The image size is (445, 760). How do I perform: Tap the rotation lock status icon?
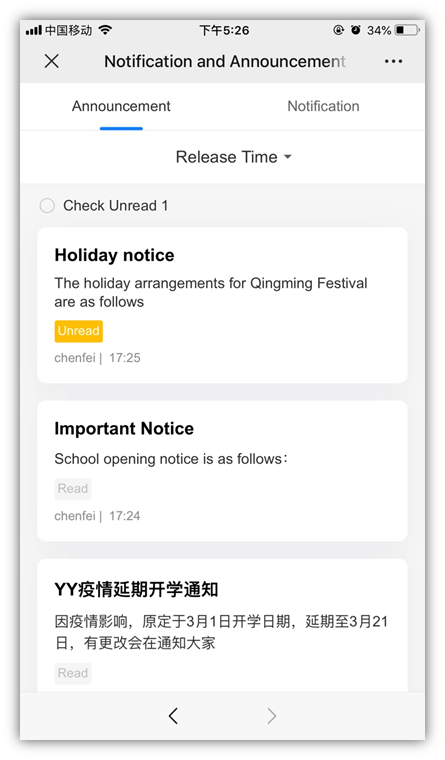click(338, 30)
